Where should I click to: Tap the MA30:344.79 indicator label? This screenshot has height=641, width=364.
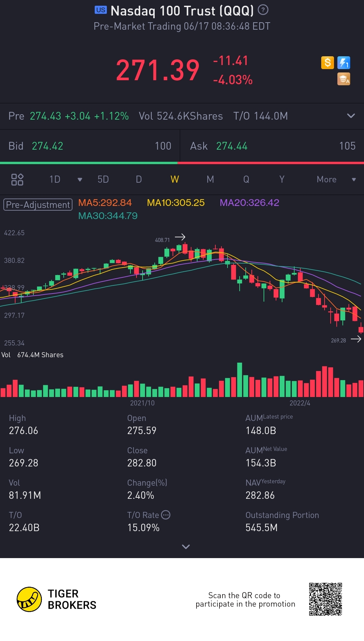tap(108, 216)
